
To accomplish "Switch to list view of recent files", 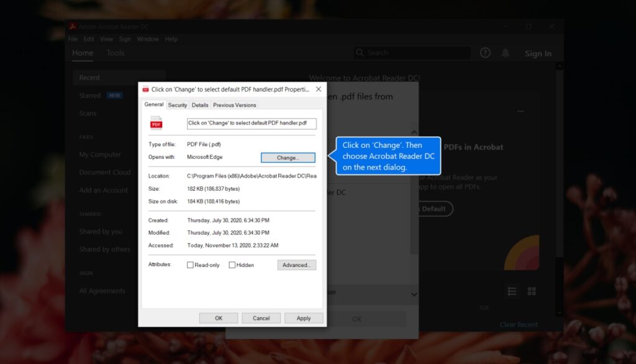I will (512, 291).
